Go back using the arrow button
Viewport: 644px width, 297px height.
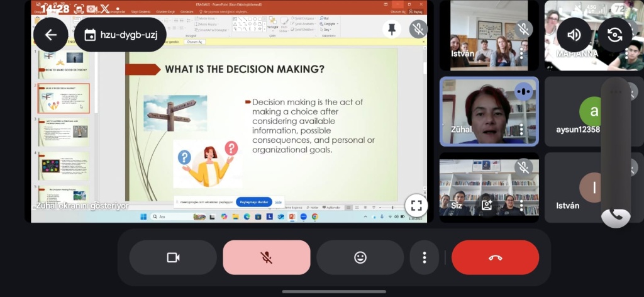click(51, 35)
